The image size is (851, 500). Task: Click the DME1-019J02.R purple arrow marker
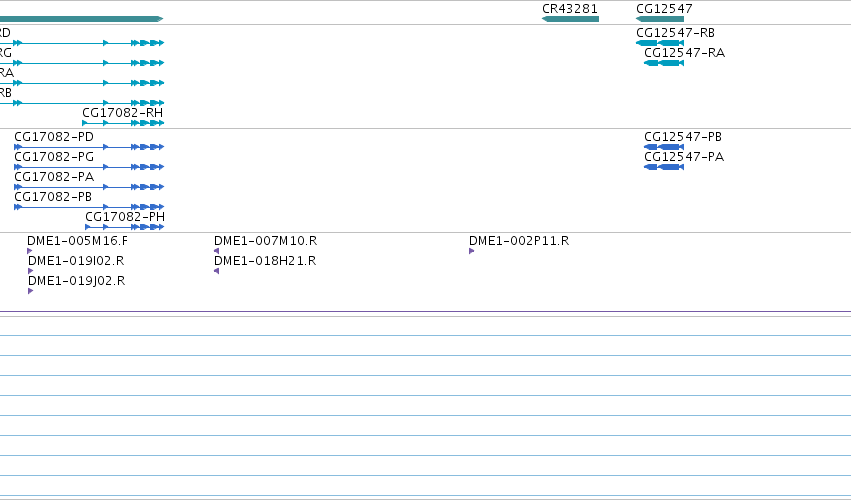tap(30, 291)
